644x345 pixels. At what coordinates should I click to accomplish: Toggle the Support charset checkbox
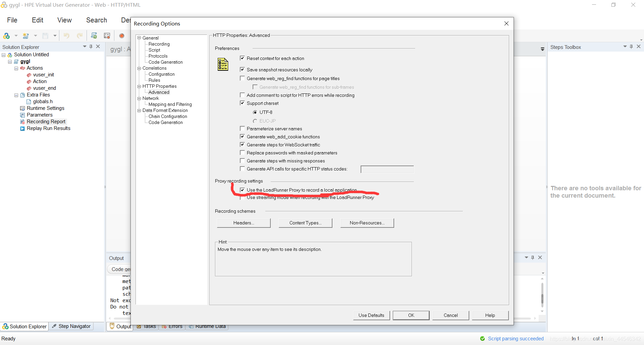tap(242, 103)
